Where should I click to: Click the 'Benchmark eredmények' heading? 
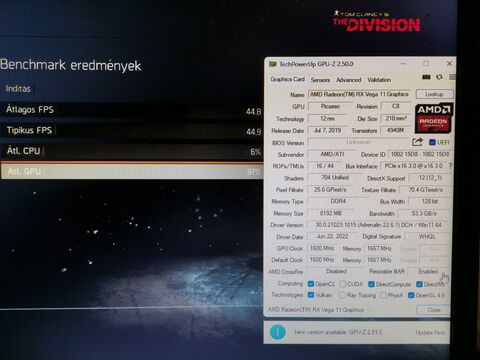(71, 65)
